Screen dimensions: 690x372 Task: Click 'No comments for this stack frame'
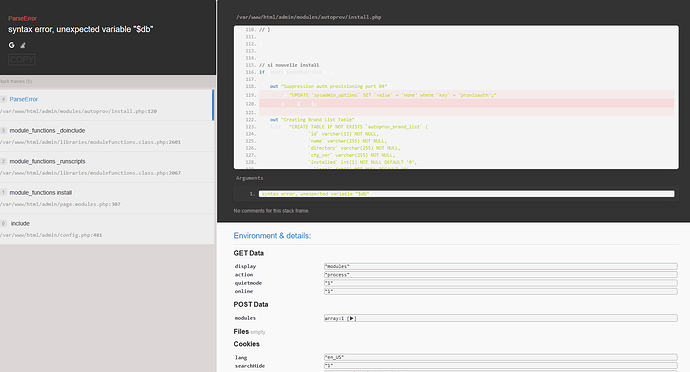tap(272, 211)
